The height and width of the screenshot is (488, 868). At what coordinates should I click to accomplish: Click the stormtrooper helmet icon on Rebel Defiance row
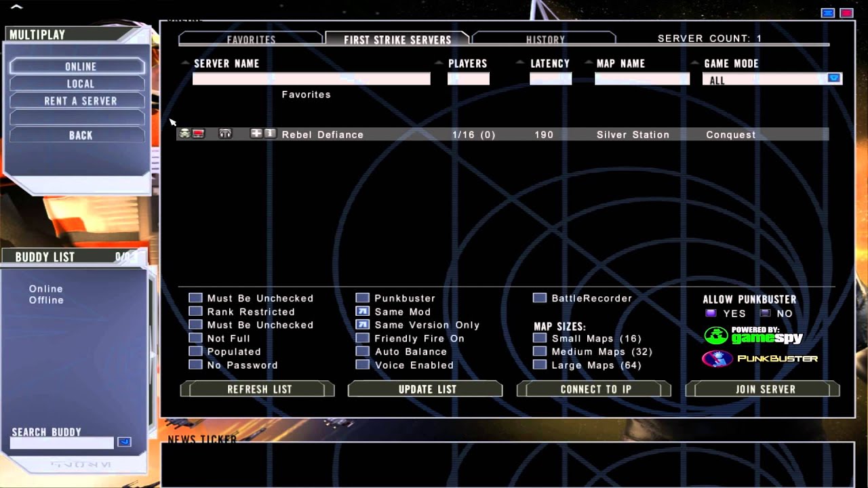click(184, 134)
